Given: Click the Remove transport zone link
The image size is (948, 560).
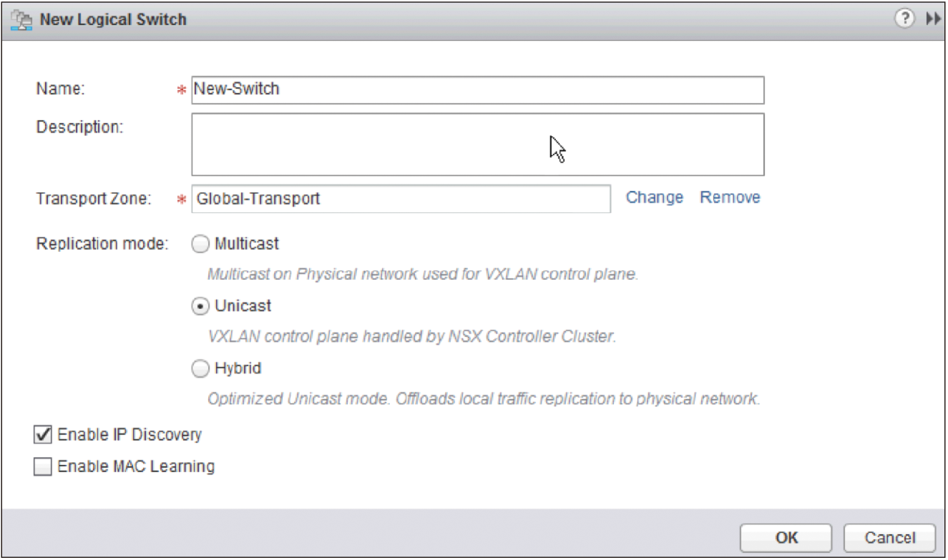Looking at the screenshot, I should (x=730, y=197).
